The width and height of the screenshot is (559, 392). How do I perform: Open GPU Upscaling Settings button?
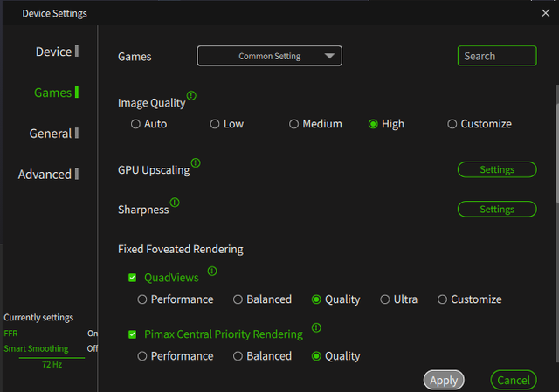coord(497,169)
